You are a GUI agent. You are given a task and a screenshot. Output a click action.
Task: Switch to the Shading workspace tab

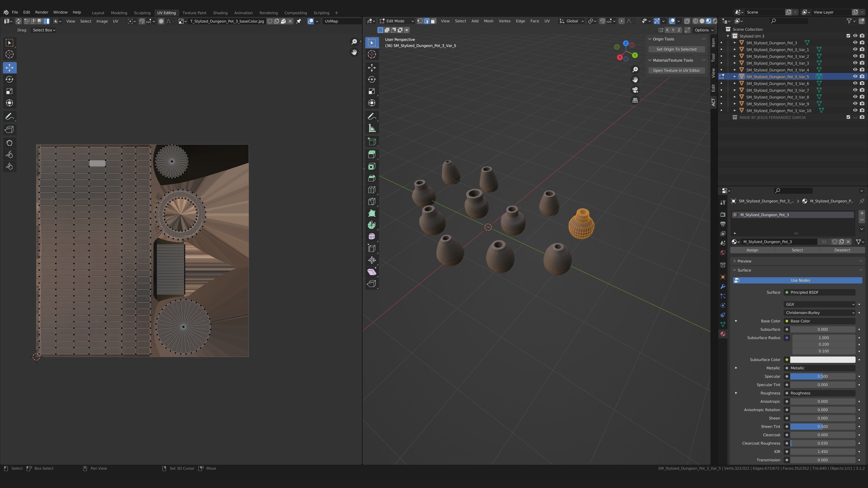[220, 13]
